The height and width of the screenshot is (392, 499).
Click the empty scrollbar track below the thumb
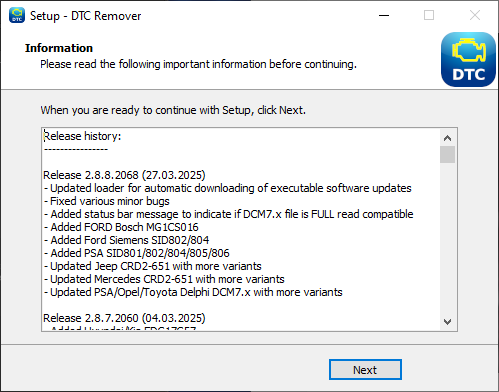pos(447,238)
